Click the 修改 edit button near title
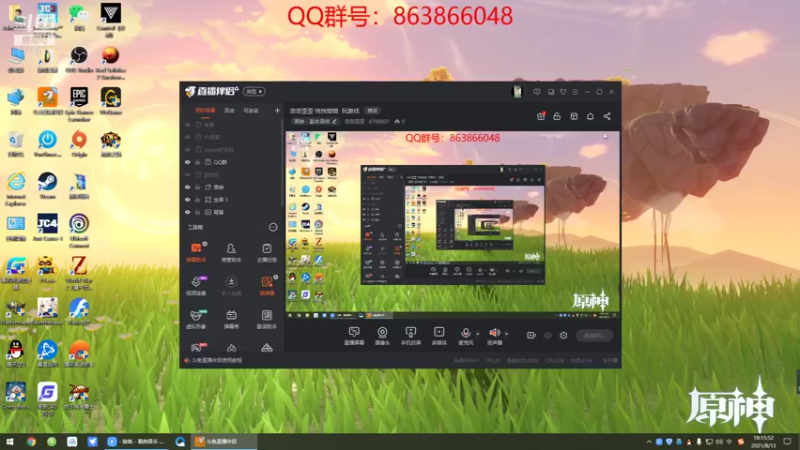The image size is (800, 450). pos(372,111)
